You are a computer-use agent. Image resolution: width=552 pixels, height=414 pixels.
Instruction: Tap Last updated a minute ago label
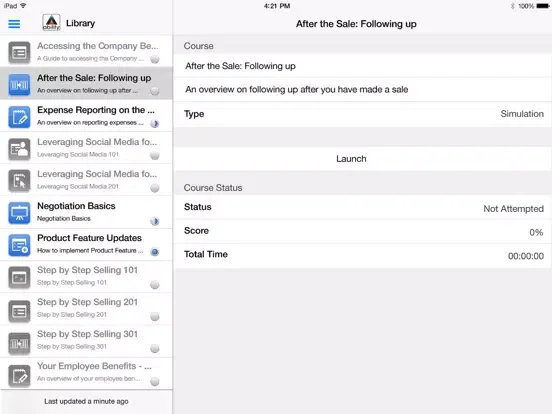point(86,401)
